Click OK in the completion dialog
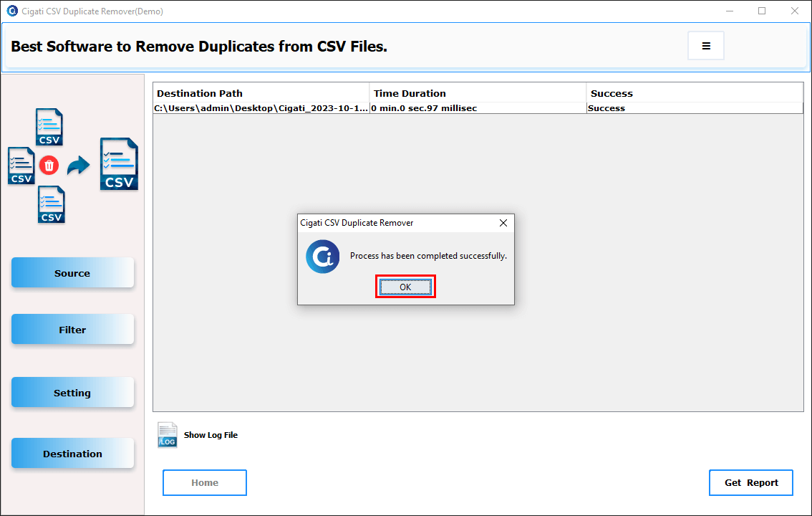 [x=405, y=287]
